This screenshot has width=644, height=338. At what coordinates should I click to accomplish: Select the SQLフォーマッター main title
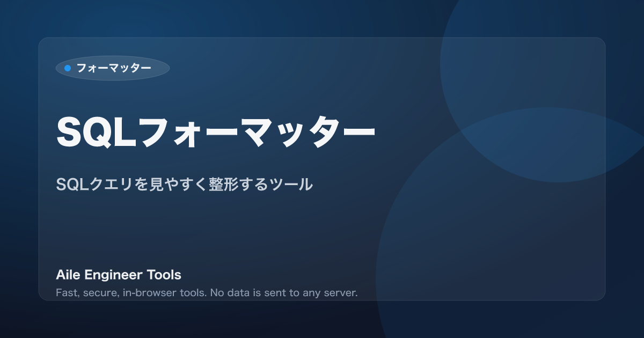(216, 131)
